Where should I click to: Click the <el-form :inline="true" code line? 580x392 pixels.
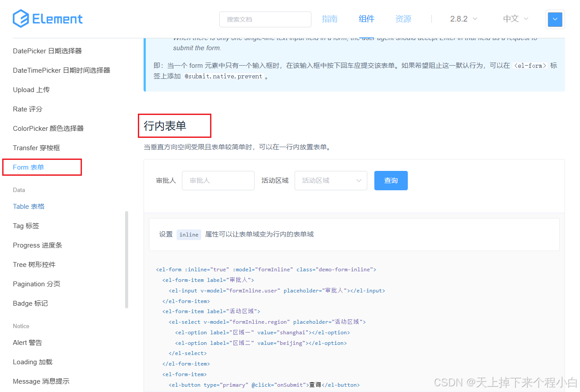266,270
